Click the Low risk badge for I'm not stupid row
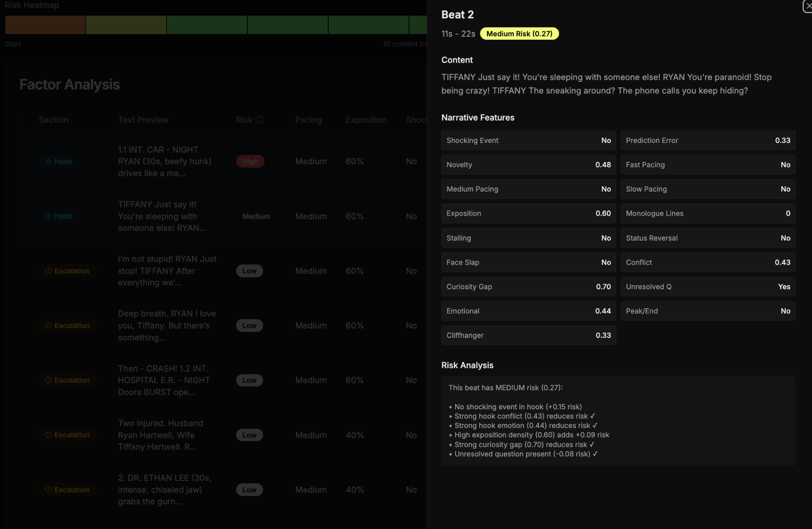This screenshot has height=529, width=812. (x=249, y=271)
